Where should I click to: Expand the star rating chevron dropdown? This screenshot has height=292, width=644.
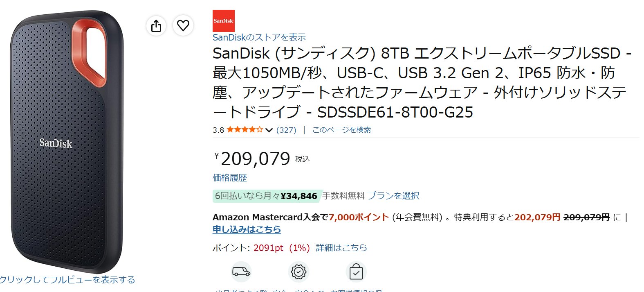pyautogui.click(x=269, y=130)
